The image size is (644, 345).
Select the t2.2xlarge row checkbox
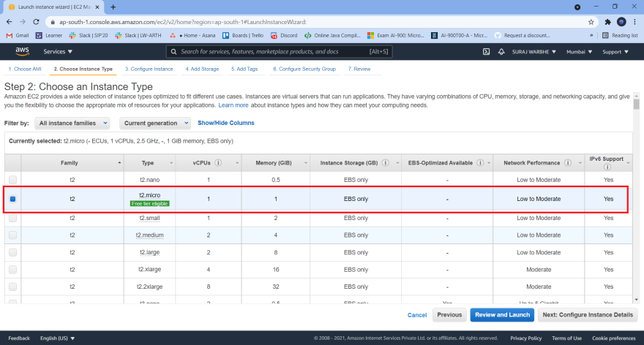12,287
